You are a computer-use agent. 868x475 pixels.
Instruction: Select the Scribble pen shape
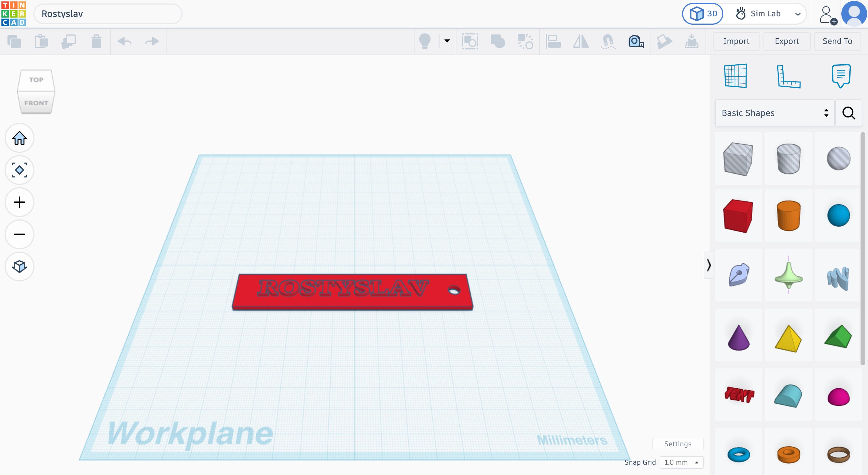738,275
